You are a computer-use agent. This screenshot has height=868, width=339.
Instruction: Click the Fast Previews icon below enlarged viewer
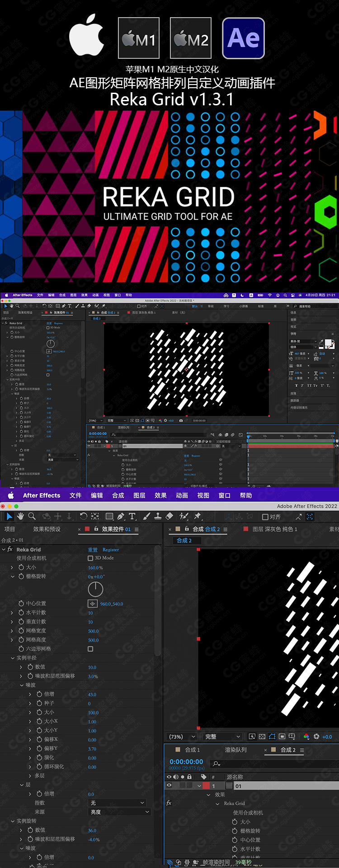[252, 736]
